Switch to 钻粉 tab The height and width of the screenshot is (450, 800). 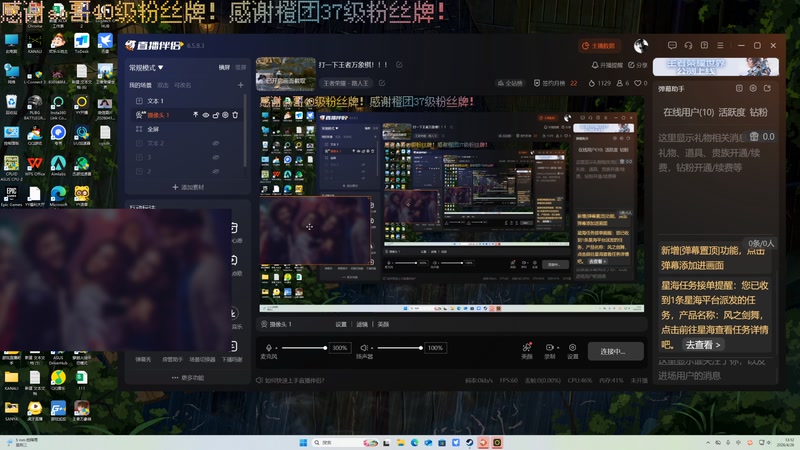tap(759, 112)
